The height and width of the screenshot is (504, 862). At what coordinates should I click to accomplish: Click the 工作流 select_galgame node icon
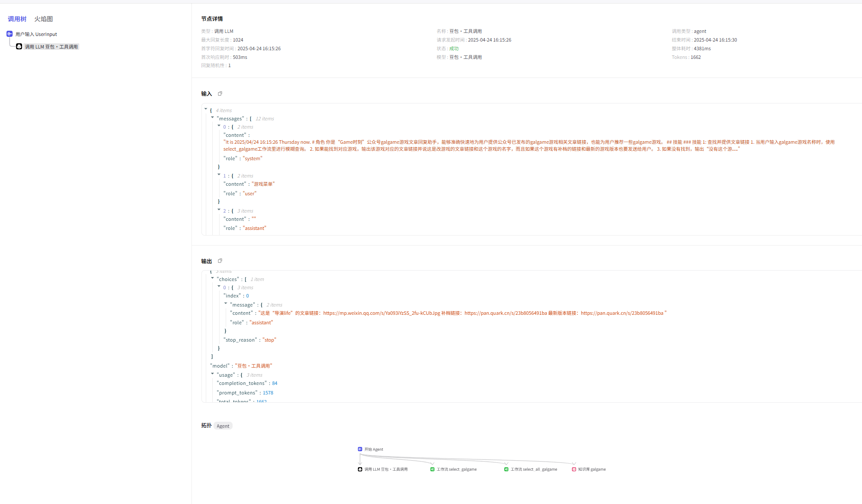(x=432, y=469)
